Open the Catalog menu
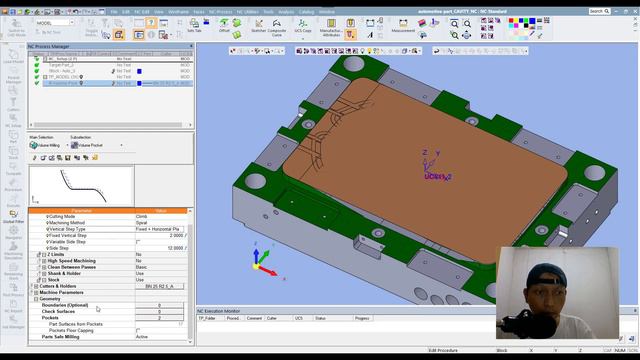This screenshot has height=360, width=640. pos(306,12)
